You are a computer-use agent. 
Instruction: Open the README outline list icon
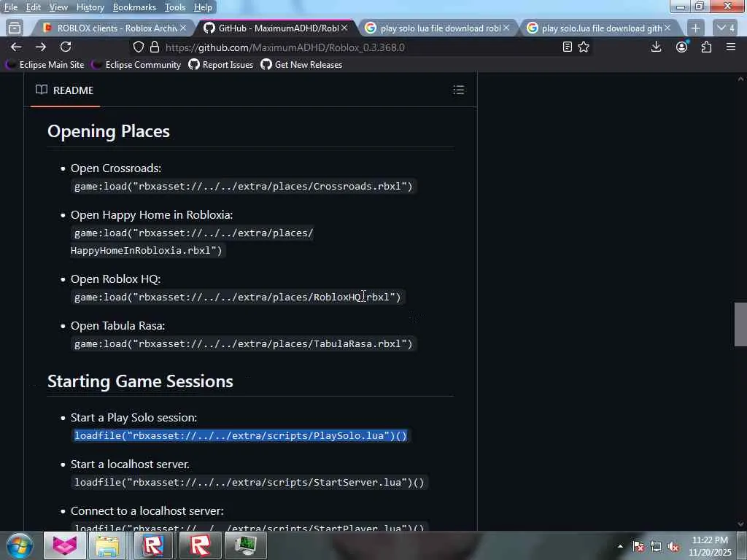click(458, 90)
